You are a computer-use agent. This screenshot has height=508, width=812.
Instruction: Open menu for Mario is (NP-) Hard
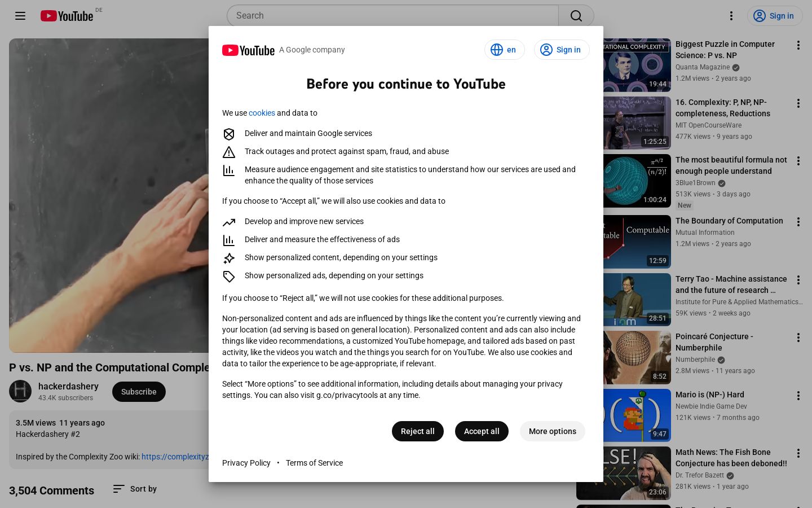point(798,396)
